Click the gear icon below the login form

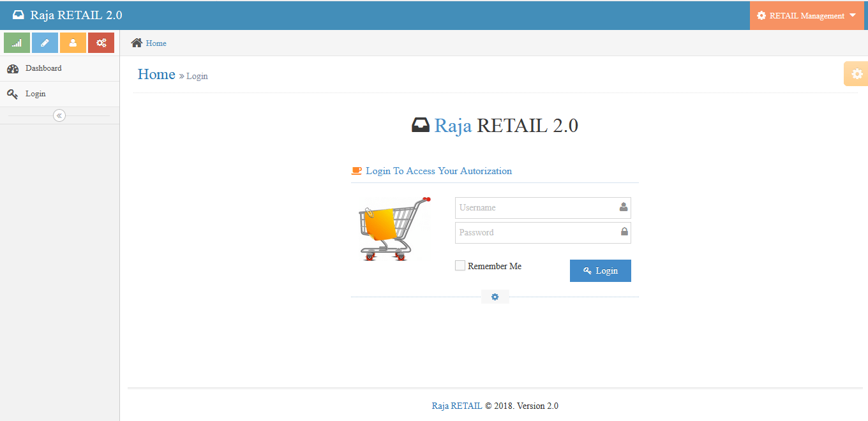pyautogui.click(x=495, y=296)
